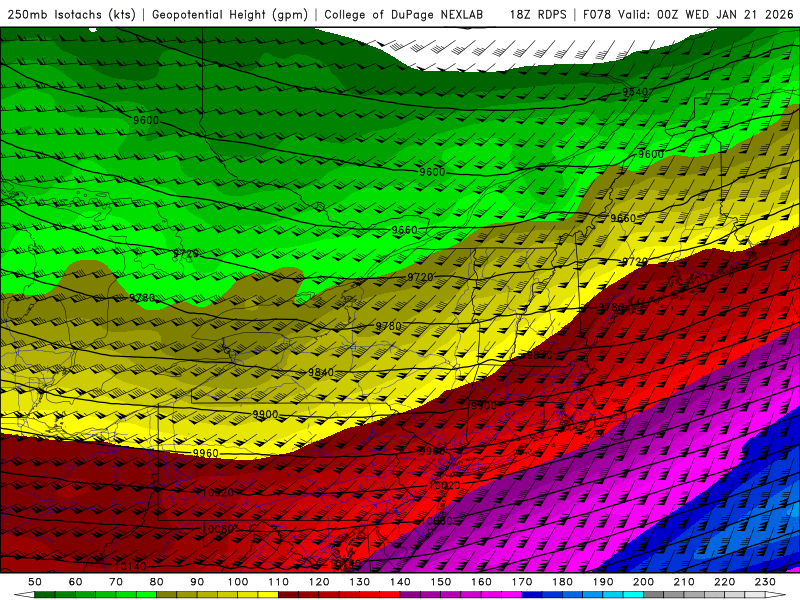The height and width of the screenshot is (600, 800).
Task: Pick the 190 label on the color bar
Action: tap(603, 582)
